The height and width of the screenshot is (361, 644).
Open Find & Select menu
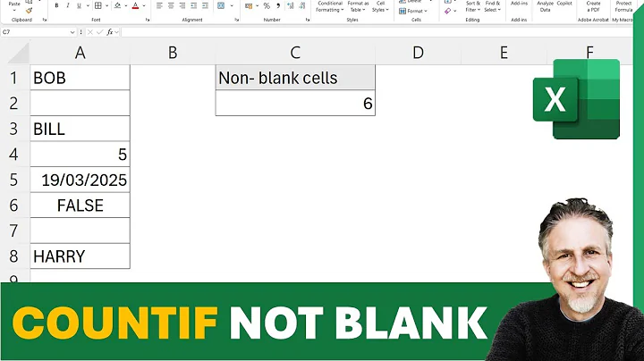click(493, 6)
